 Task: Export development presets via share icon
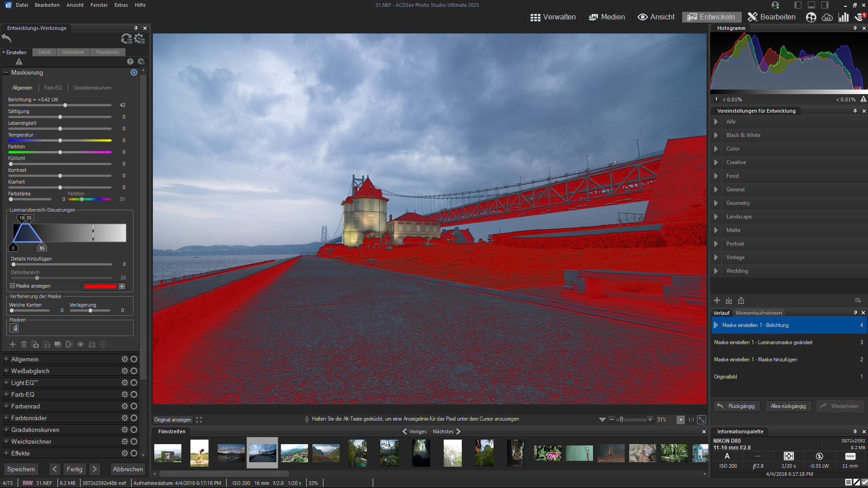(x=741, y=301)
